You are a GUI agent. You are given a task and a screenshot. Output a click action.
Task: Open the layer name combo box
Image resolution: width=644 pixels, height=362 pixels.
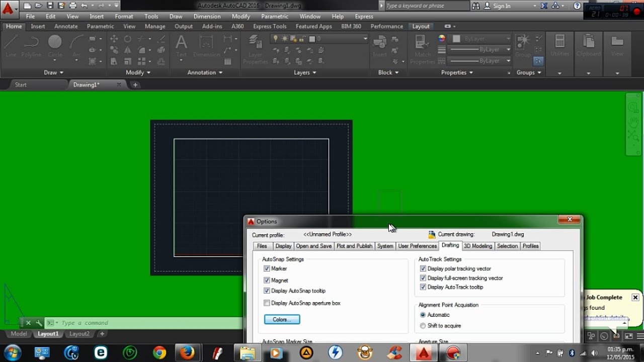click(x=319, y=39)
